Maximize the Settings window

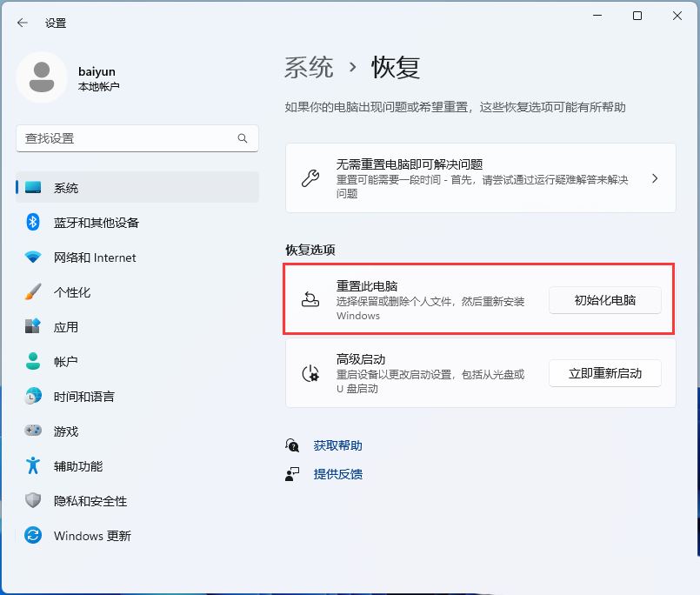637,16
